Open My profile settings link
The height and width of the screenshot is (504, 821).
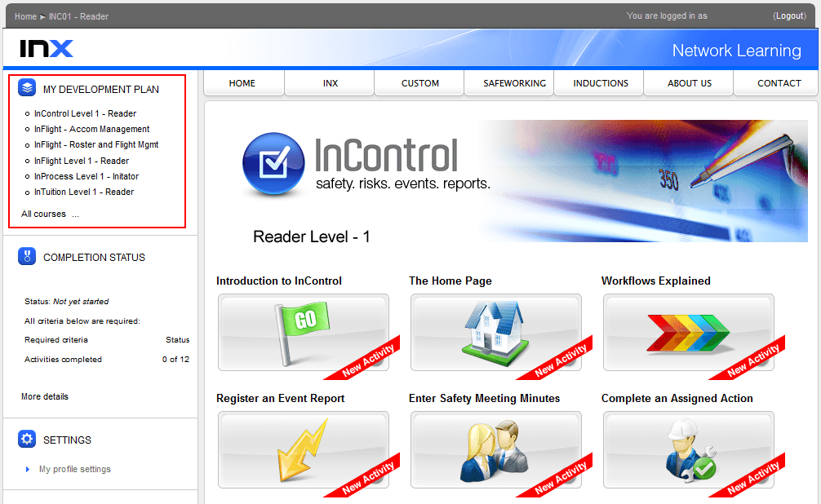tap(75, 470)
